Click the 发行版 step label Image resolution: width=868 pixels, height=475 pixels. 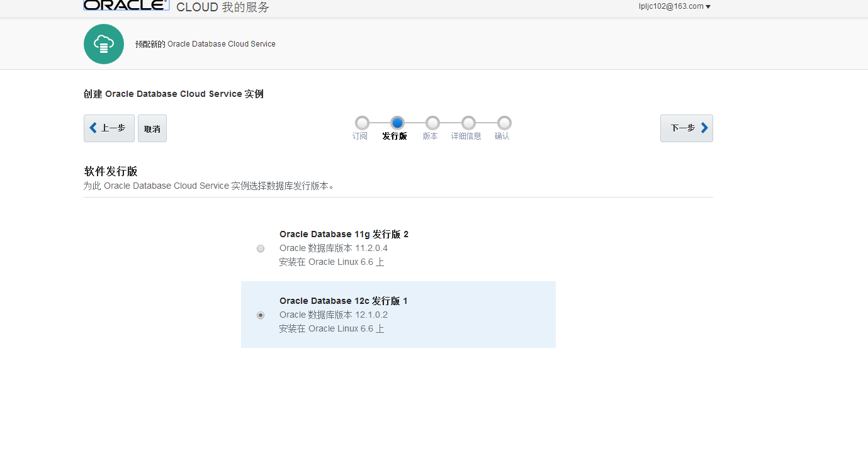(395, 136)
